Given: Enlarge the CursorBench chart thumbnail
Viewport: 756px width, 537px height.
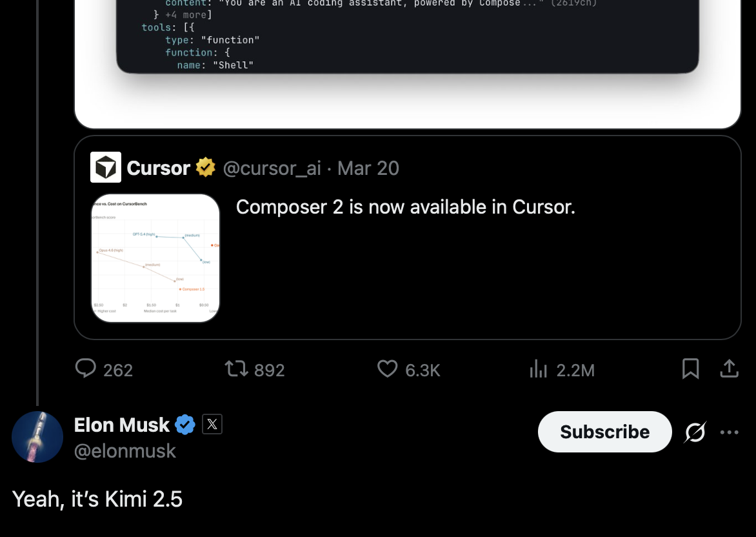Looking at the screenshot, I should click(x=155, y=258).
